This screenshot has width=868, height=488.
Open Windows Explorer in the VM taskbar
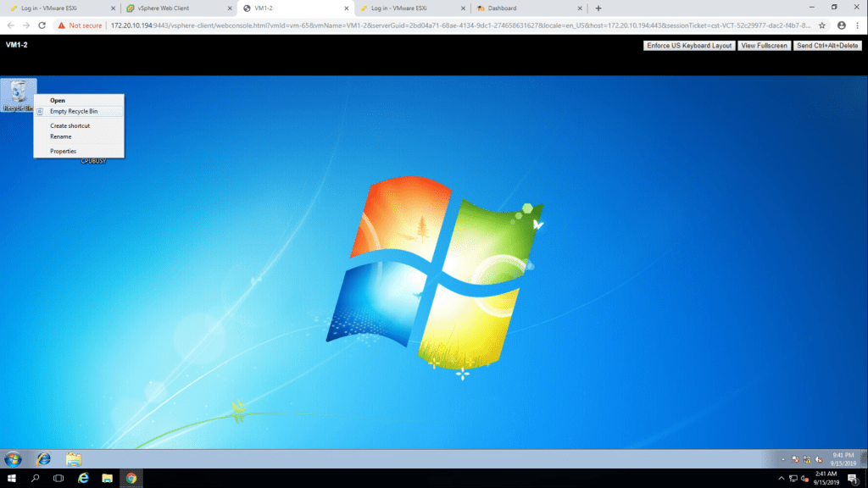(74, 459)
